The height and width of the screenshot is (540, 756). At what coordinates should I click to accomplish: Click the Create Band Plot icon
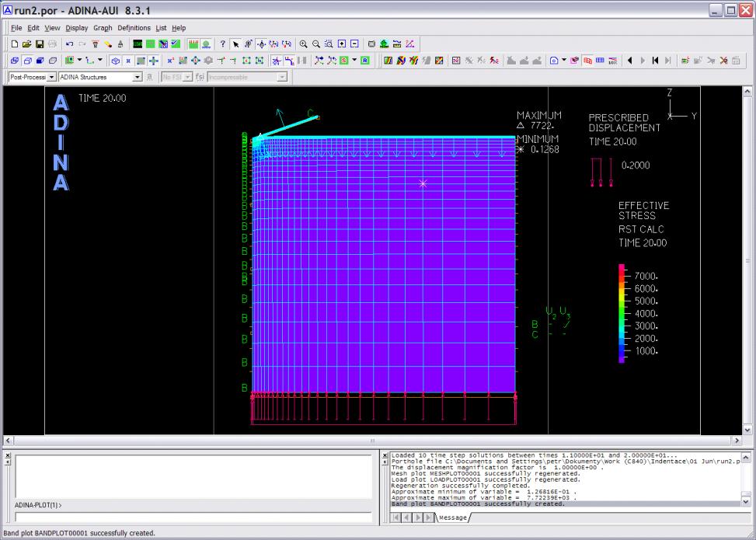pos(388,61)
